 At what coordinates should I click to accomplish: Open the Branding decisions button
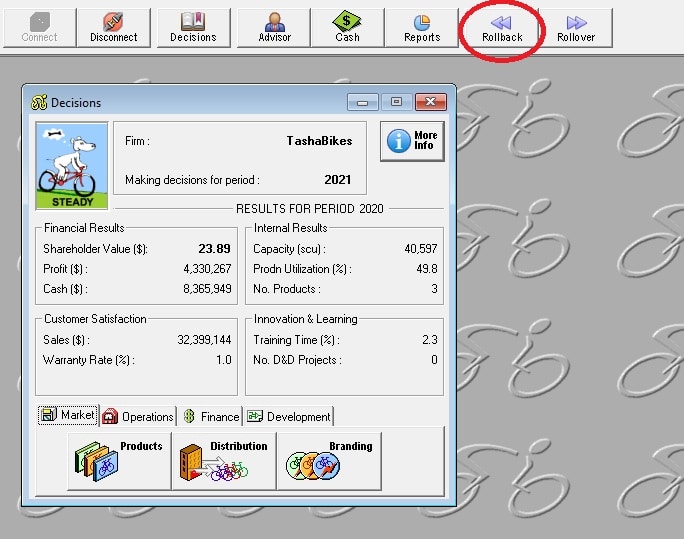(328, 458)
